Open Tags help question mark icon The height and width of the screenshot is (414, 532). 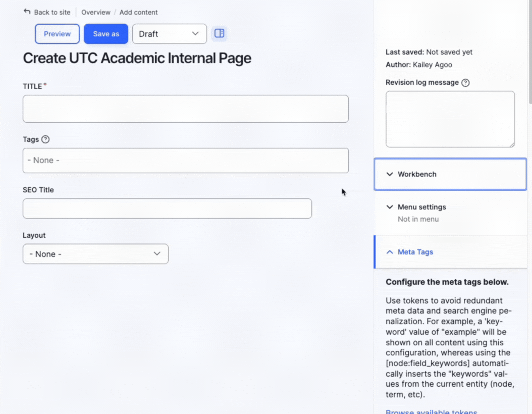(x=45, y=139)
